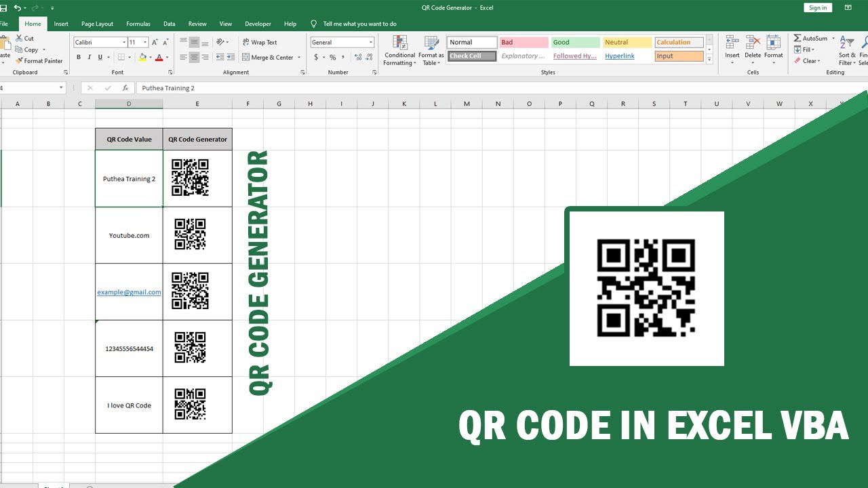Open the Insert ribbon tab

click(61, 24)
